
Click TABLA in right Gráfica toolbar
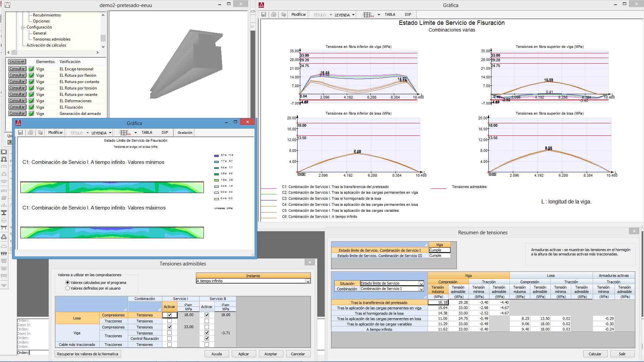[x=390, y=15]
